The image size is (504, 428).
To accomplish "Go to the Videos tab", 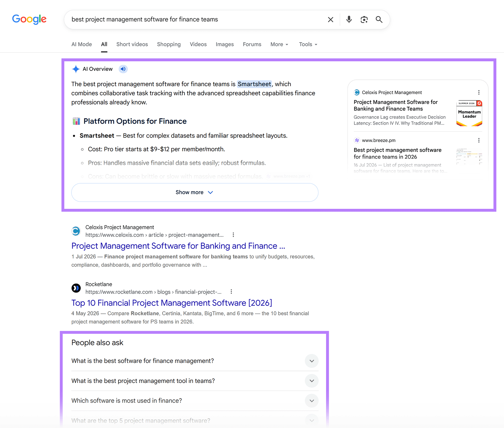I will (x=198, y=44).
